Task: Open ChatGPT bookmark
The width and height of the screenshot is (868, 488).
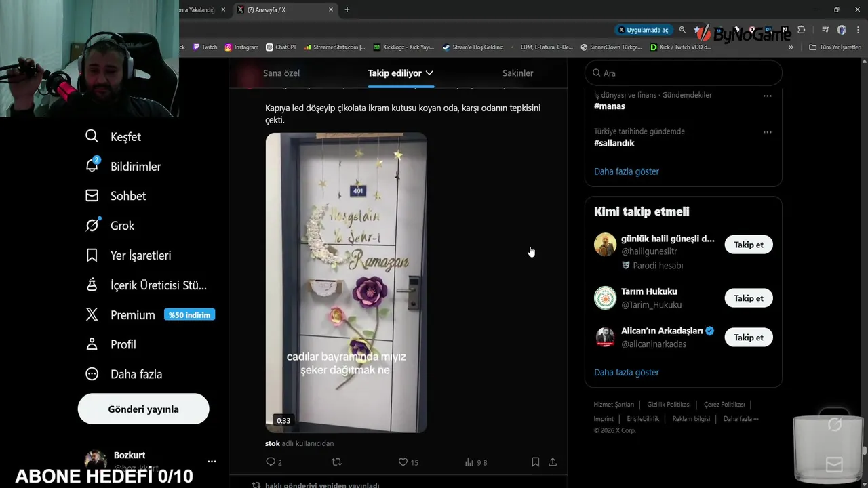Action: pos(281,47)
